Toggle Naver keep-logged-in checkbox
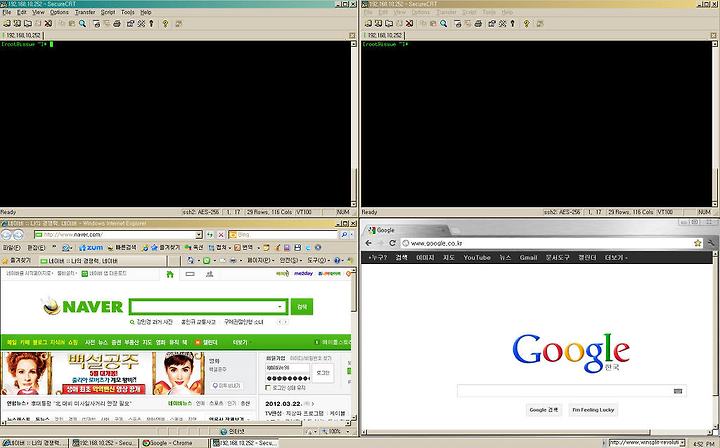 [268, 388]
